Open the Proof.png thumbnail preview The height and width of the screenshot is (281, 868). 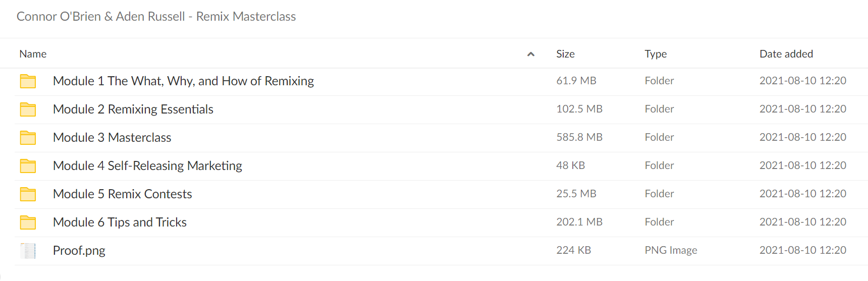coord(28,251)
